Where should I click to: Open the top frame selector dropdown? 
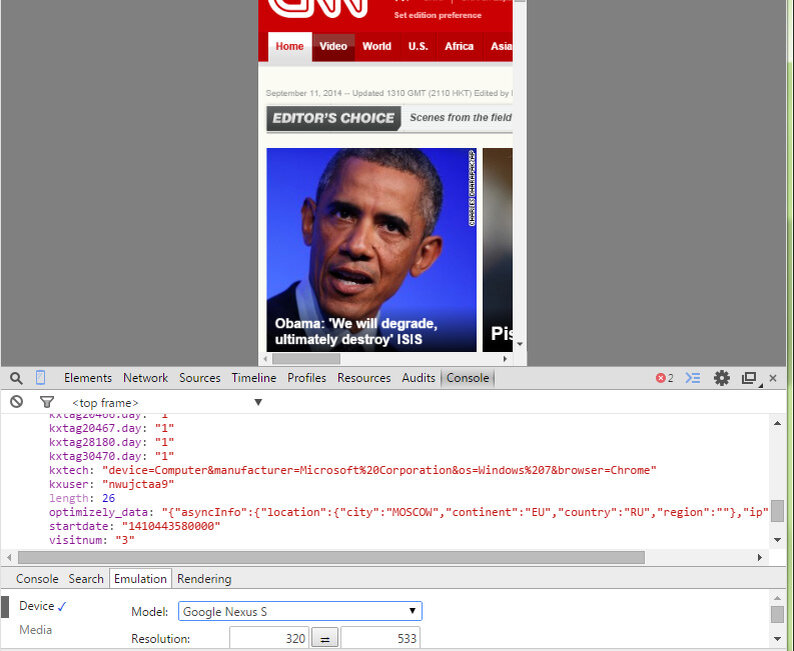167,402
